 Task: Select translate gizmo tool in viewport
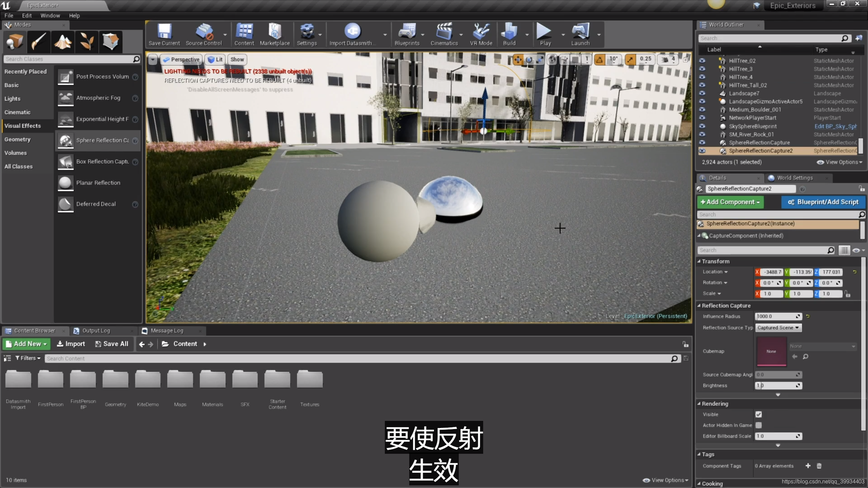pyautogui.click(x=518, y=60)
